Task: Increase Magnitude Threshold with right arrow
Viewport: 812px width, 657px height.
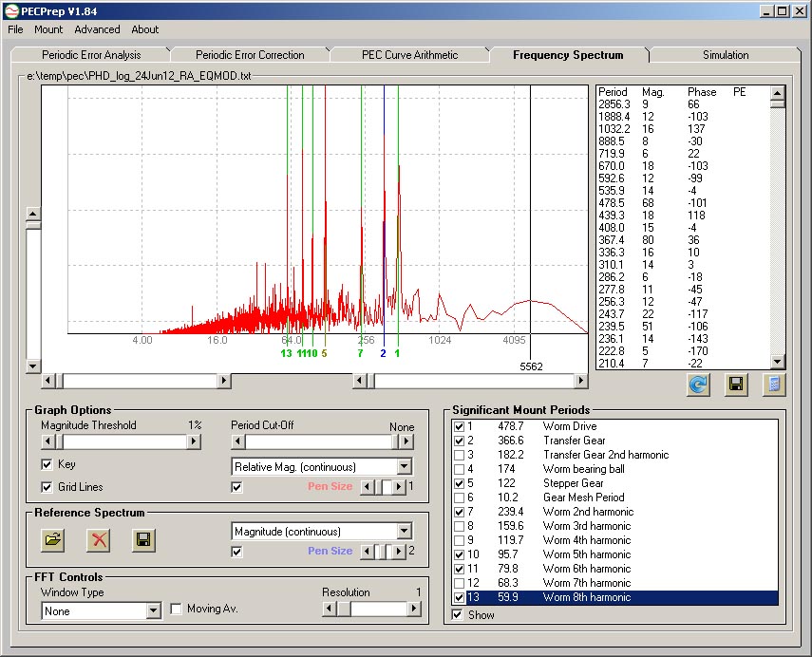Action: (x=193, y=441)
